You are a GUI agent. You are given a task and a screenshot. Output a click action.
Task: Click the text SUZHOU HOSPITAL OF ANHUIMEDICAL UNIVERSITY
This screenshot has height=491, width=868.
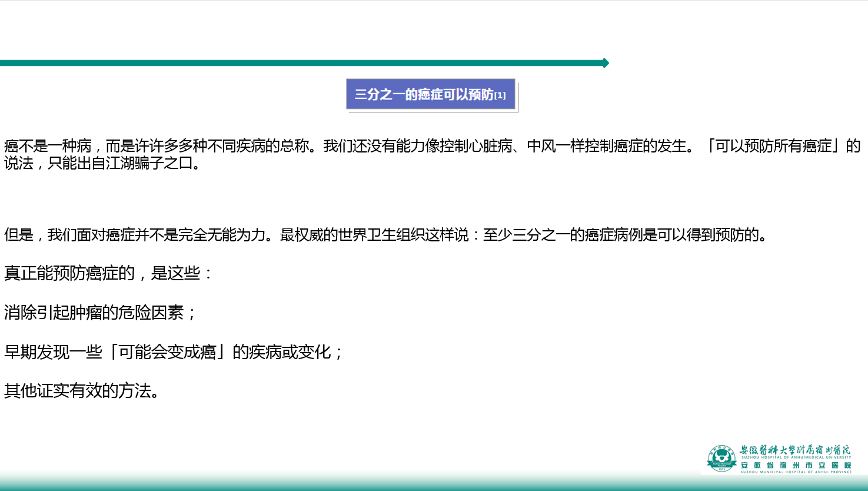tap(796, 457)
